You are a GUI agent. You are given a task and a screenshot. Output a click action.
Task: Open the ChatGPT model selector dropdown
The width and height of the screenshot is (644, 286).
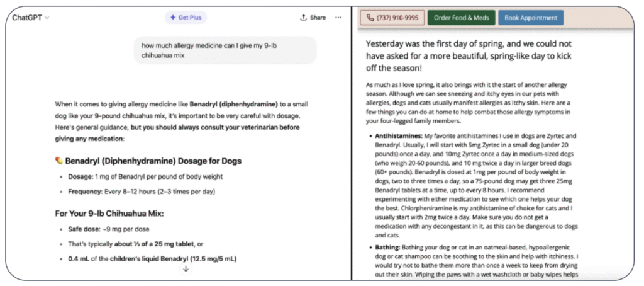coord(31,18)
